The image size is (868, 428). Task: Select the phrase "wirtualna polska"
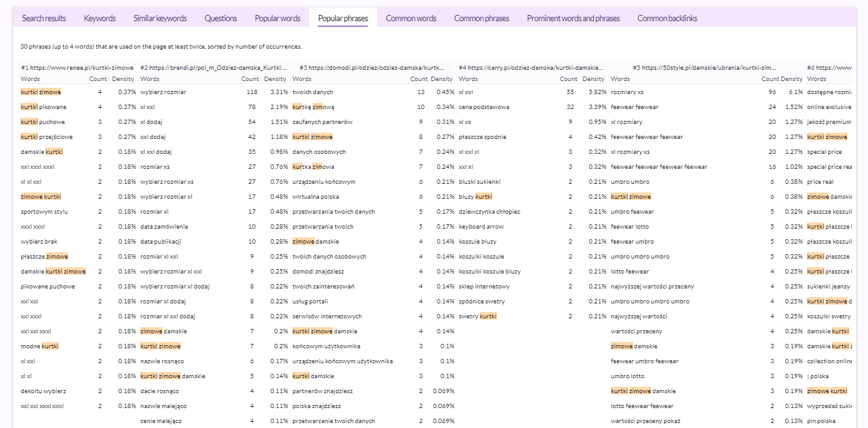point(316,197)
